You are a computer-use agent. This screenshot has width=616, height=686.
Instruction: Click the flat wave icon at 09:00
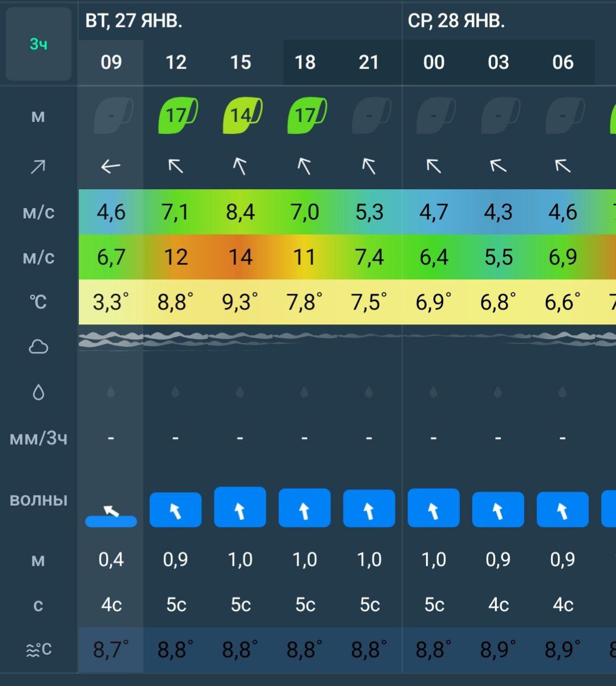[x=111, y=517]
